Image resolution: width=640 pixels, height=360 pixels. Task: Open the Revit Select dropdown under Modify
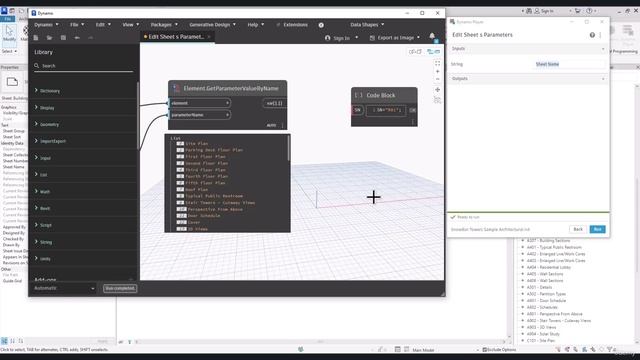9,51
